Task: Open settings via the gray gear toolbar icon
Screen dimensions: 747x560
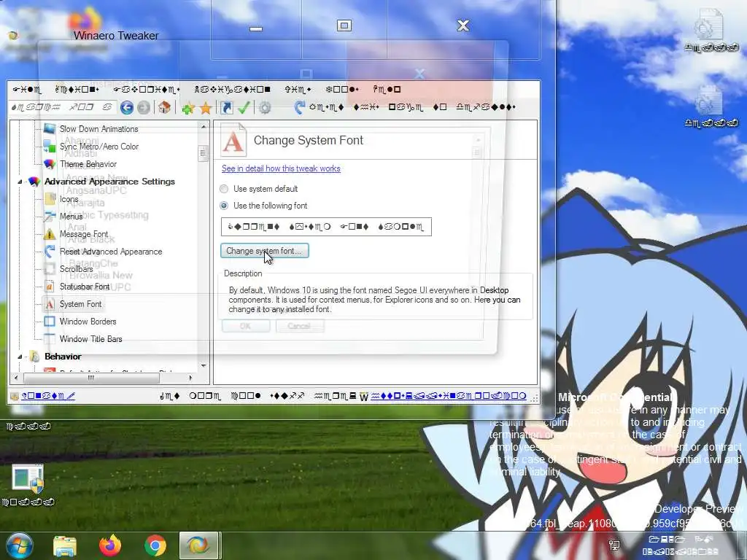Action: pos(265,108)
